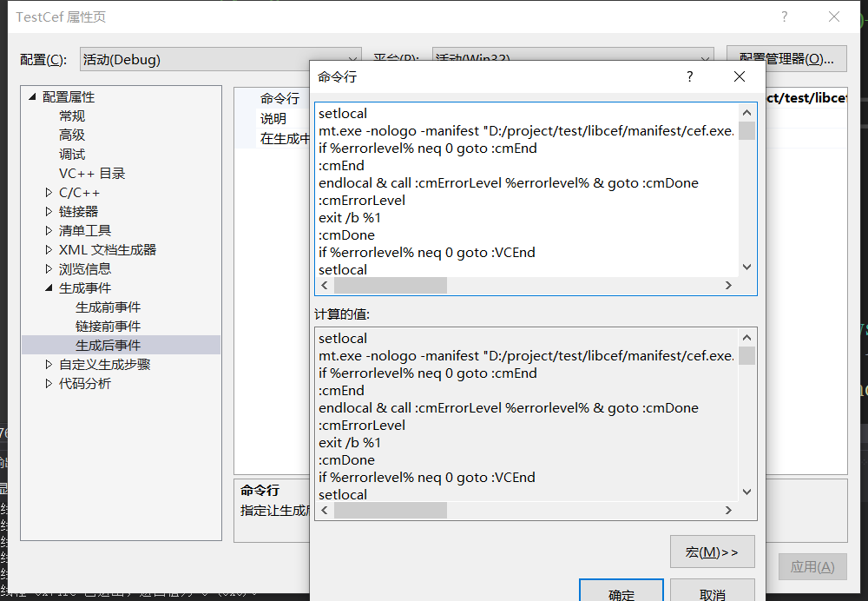Expand the XML 文档生成器 node
Viewport: 868px width, 601px height.
(x=49, y=249)
